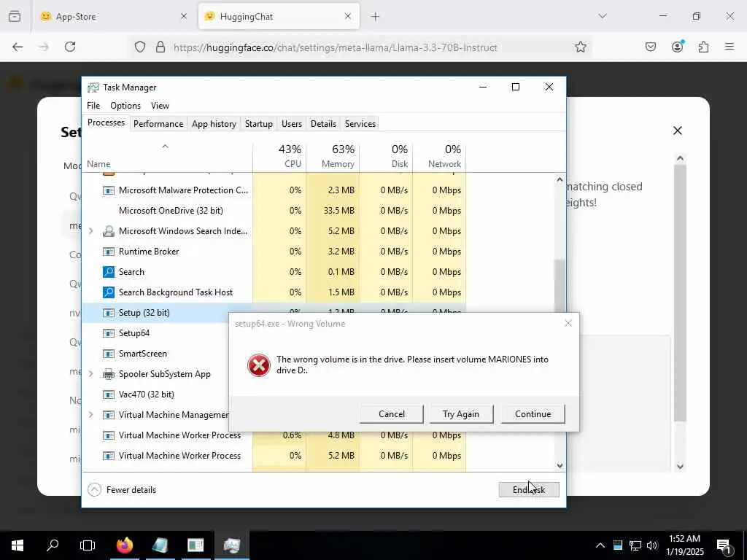
Task: Go back in Firefox
Action: tap(18, 47)
